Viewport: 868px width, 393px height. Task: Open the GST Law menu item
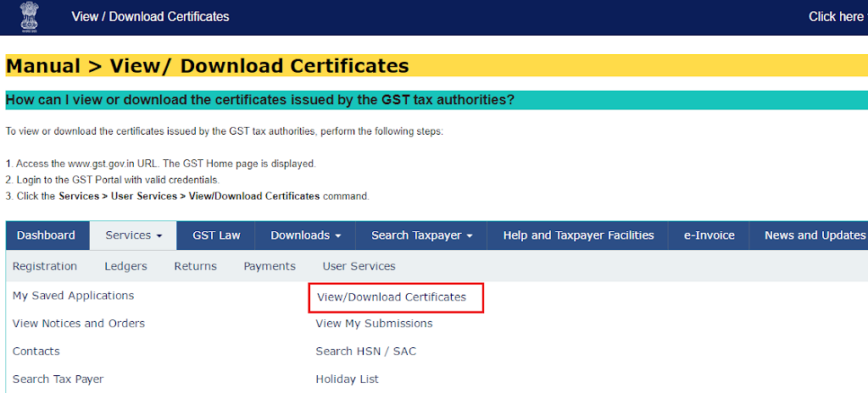(x=216, y=235)
